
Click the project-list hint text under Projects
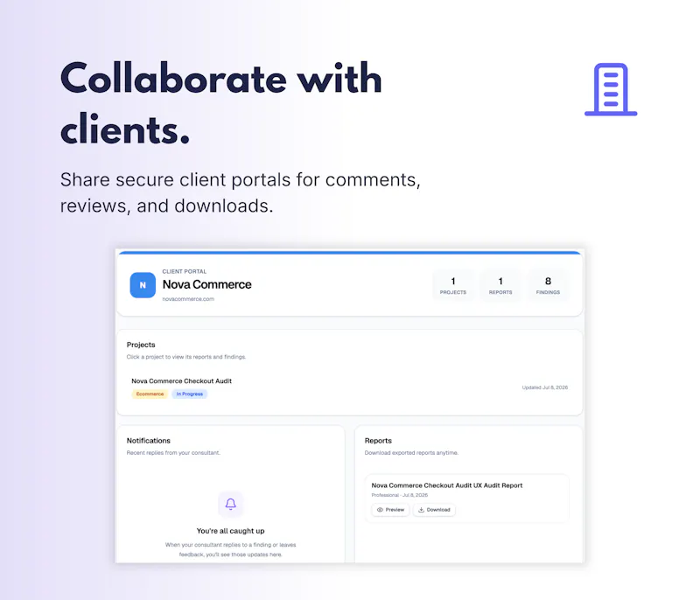(186, 357)
